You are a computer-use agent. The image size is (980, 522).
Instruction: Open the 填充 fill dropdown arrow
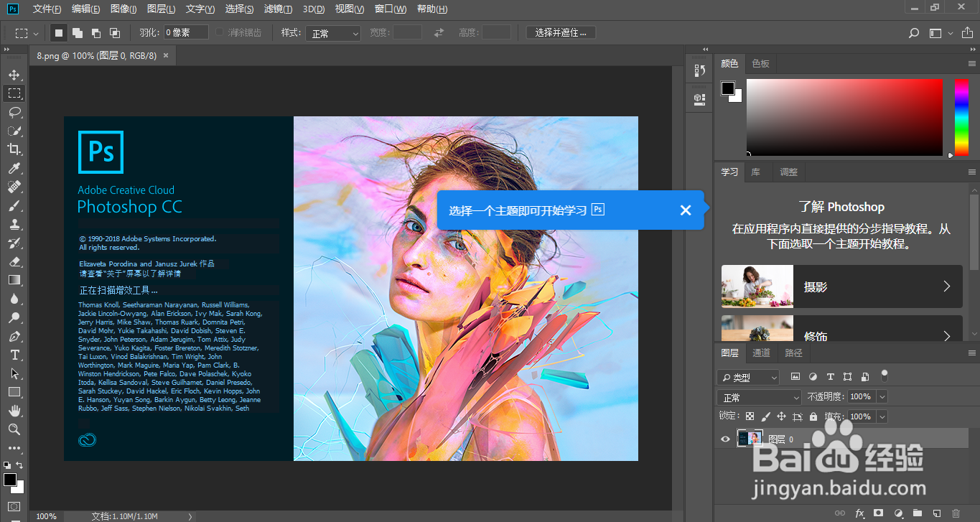click(882, 416)
